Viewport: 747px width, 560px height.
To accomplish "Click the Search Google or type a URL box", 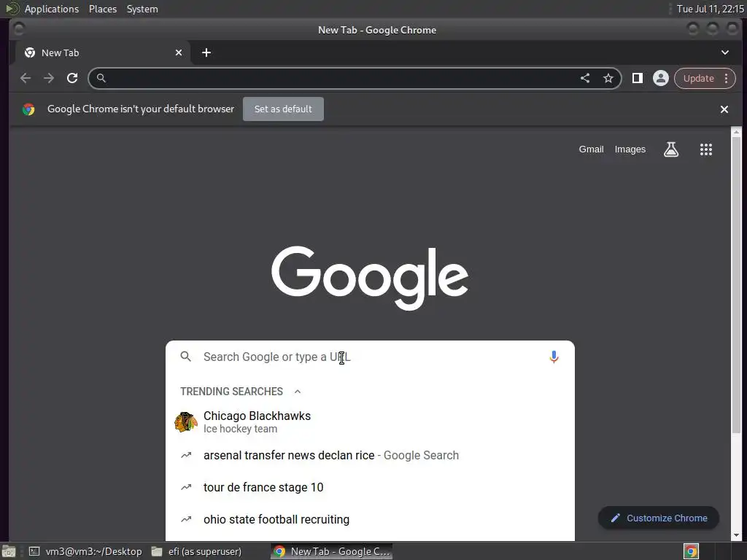I will [370, 357].
